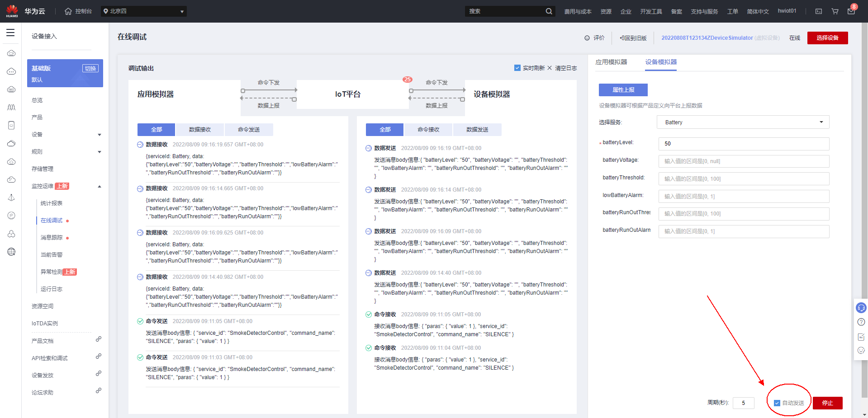Image resolution: width=868 pixels, height=418 pixels.
Task: Open the three-circle cluster icon in the rail
Action: [x=11, y=234]
